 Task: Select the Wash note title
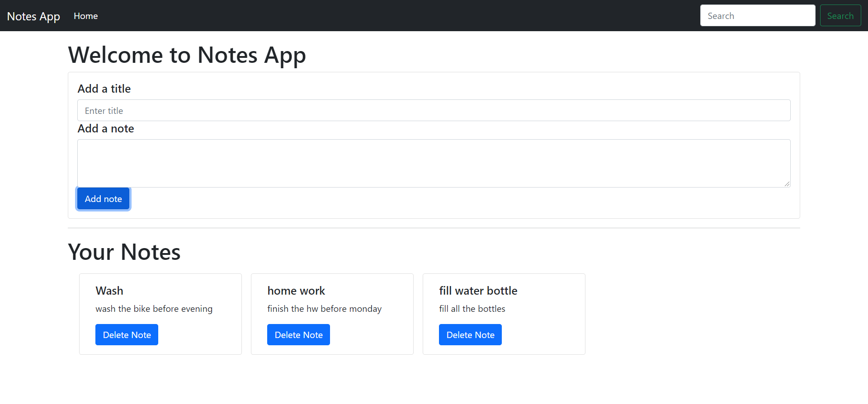[109, 291]
